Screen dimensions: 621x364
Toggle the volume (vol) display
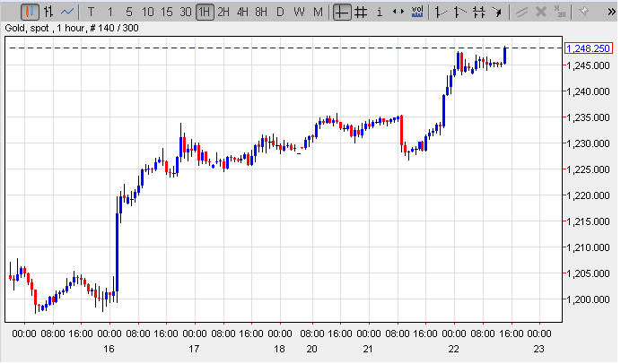[417, 12]
